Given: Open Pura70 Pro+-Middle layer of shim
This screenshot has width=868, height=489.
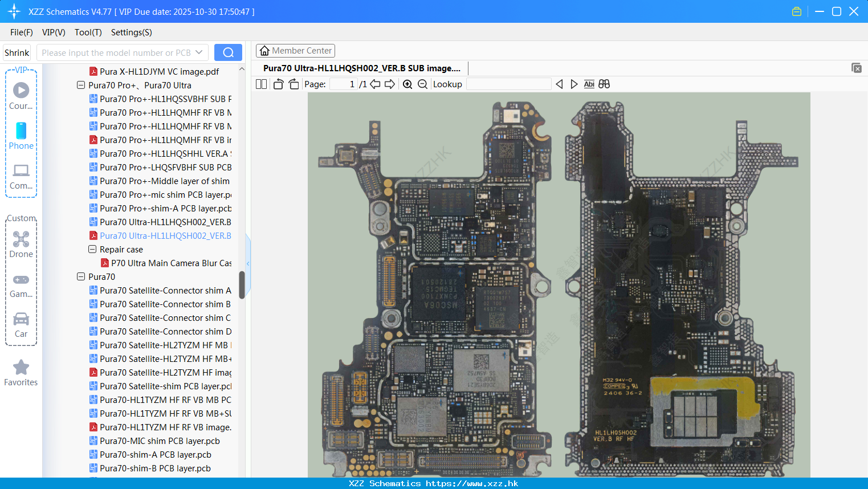Looking at the screenshot, I should pos(160,181).
